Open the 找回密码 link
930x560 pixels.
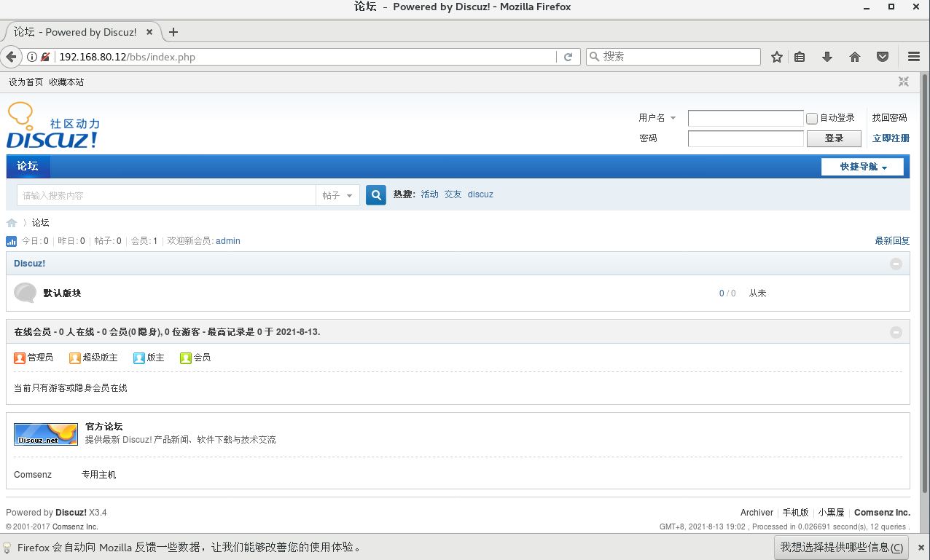pos(890,118)
